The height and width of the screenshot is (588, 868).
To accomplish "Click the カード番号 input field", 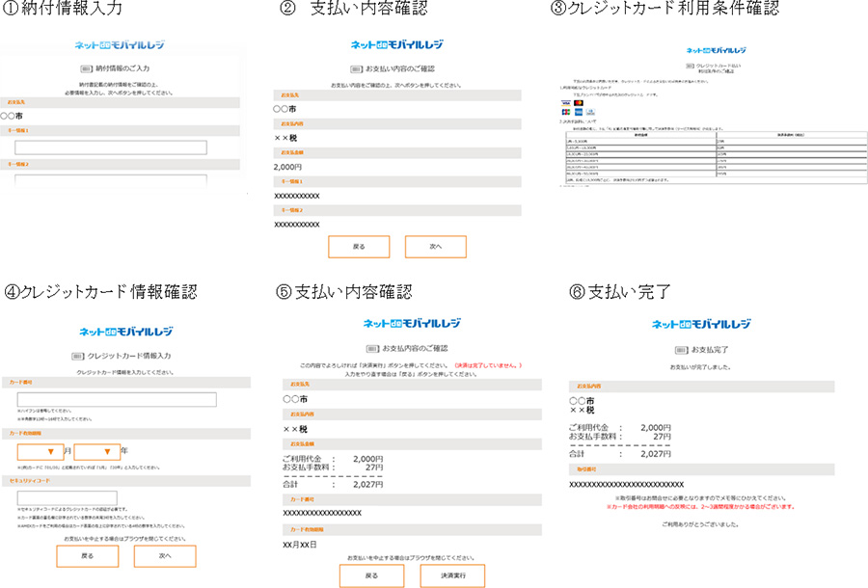I will point(116,399).
